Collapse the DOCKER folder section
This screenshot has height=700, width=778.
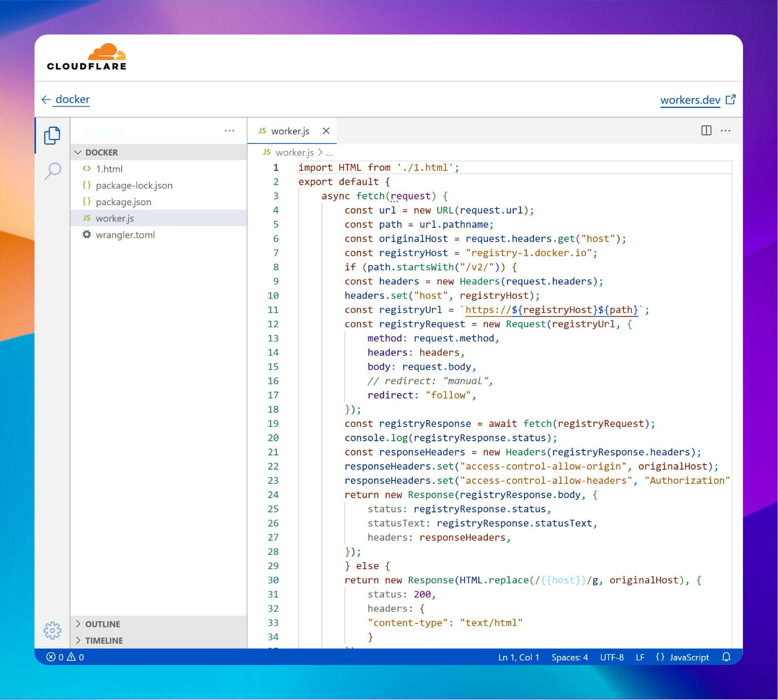158,152
